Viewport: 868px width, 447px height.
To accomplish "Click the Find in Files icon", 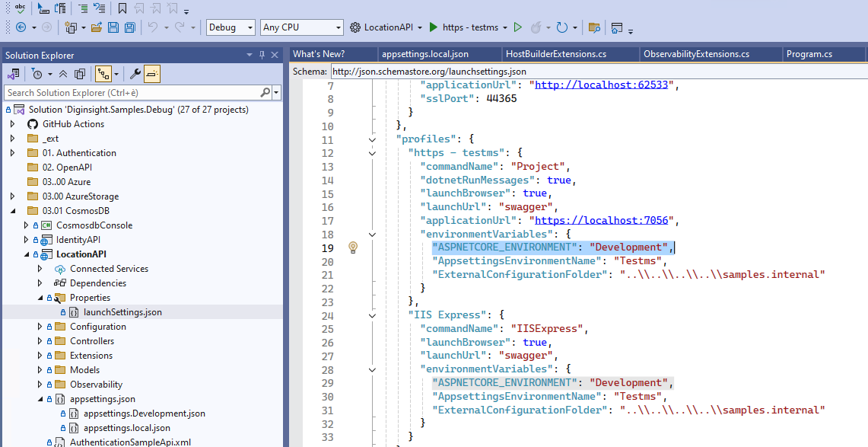I will (594, 27).
